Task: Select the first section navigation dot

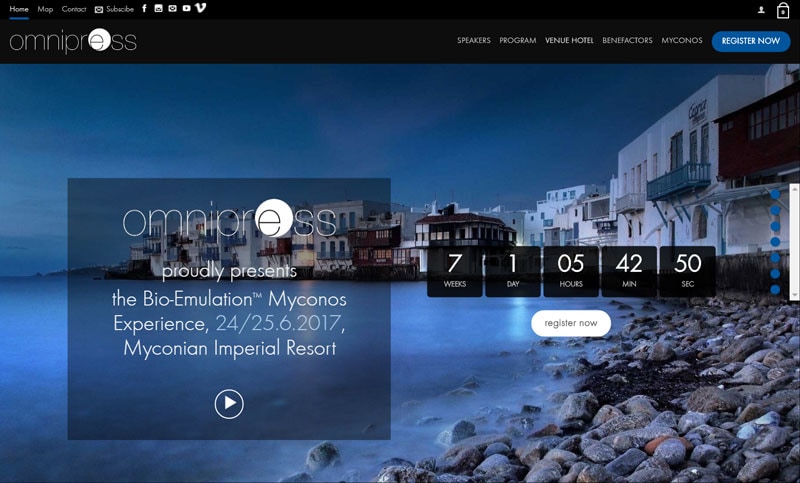Action: (x=775, y=194)
